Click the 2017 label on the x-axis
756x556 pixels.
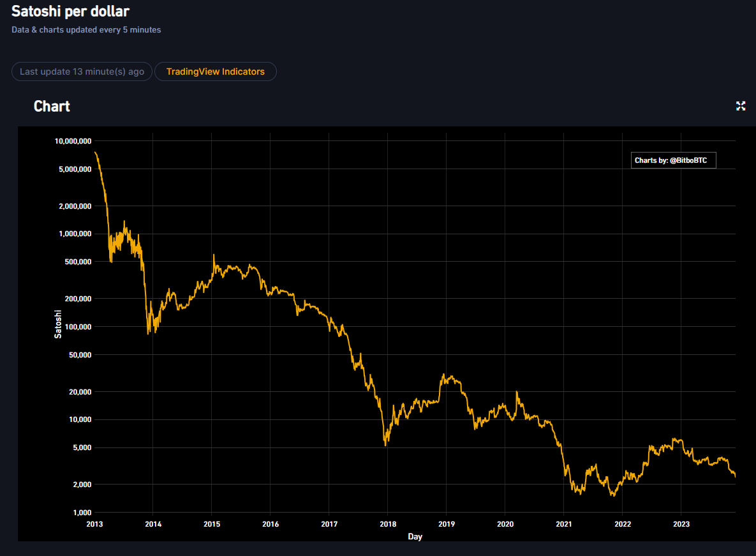pos(329,524)
